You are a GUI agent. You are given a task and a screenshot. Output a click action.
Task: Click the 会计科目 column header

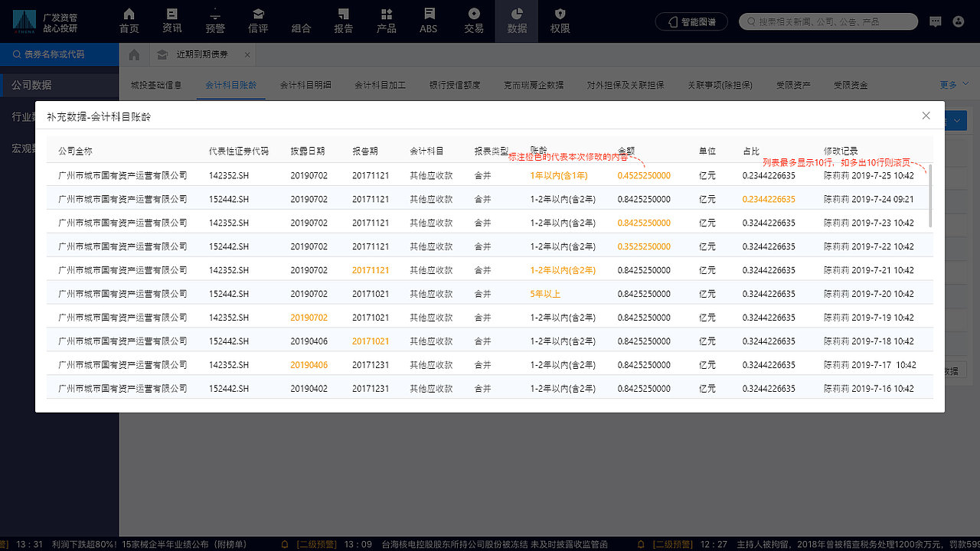(x=426, y=152)
